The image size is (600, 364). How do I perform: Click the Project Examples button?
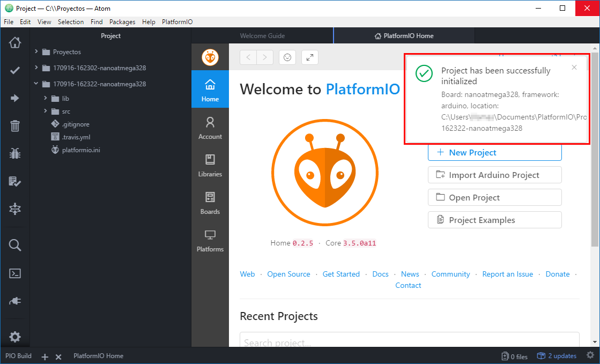[x=495, y=220]
